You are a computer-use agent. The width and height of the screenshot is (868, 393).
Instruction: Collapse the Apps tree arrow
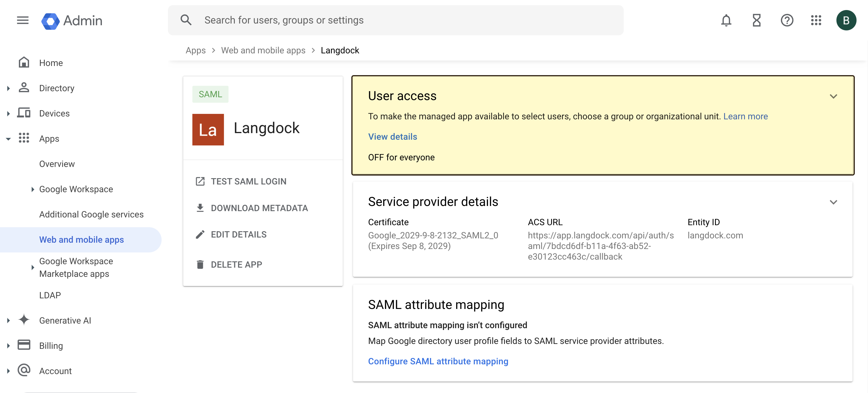(x=8, y=139)
